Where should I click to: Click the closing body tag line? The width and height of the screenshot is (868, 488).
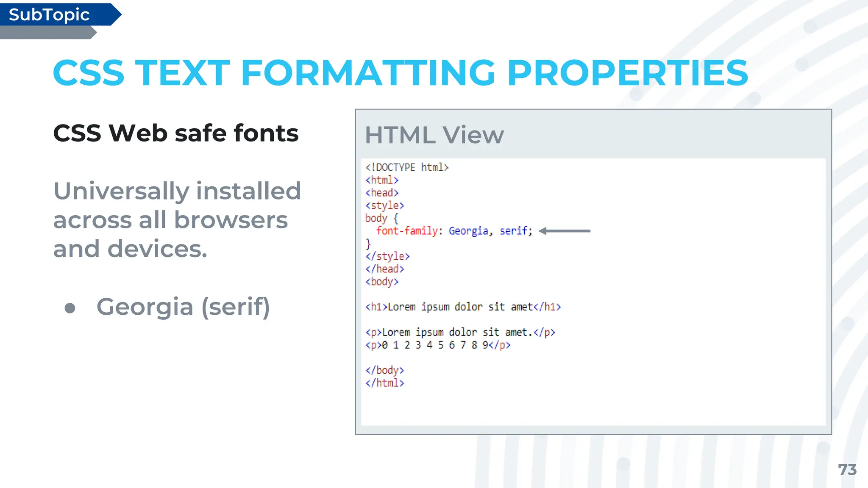click(x=384, y=370)
